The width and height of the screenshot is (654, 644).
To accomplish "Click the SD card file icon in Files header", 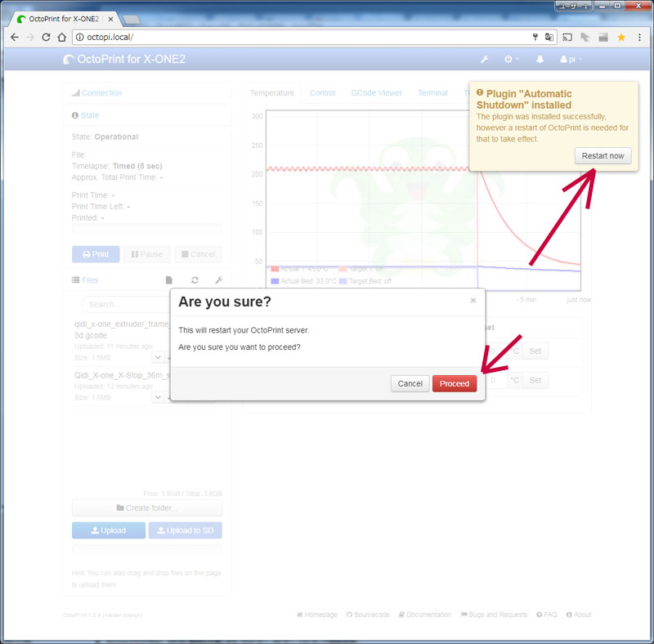I will click(x=168, y=280).
